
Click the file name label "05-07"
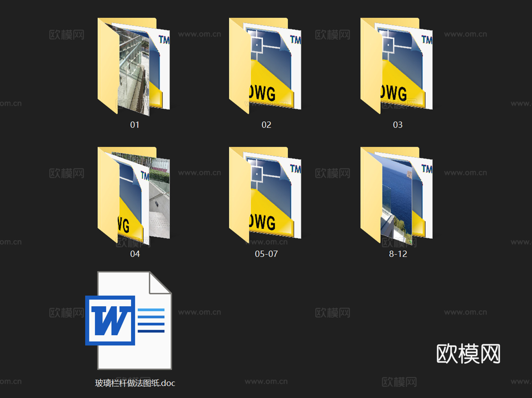click(x=266, y=254)
